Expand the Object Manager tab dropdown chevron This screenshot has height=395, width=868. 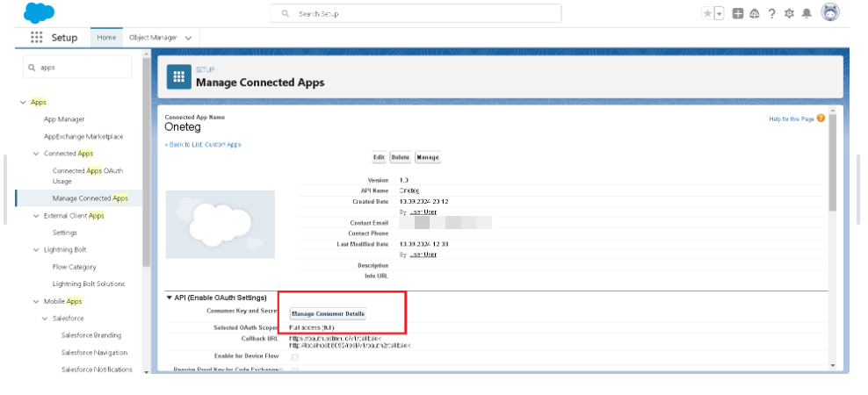click(188, 38)
